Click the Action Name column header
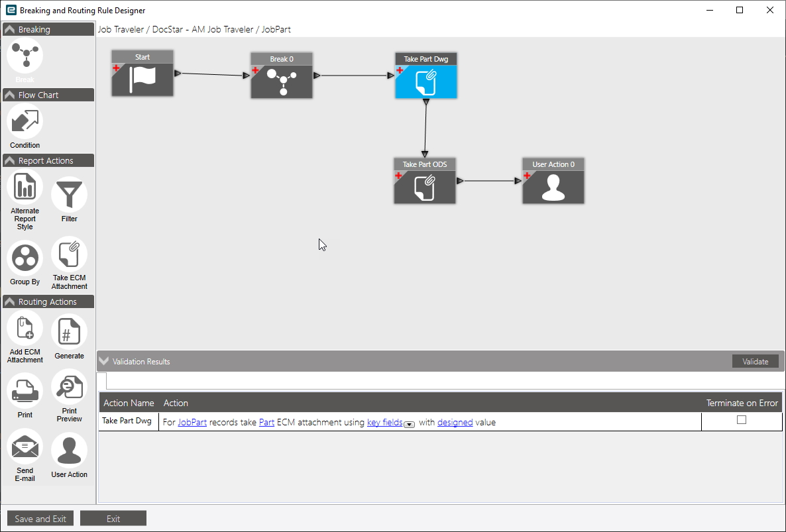Image resolution: width=786 pixels, height=532 pixels. pos(129,403)
